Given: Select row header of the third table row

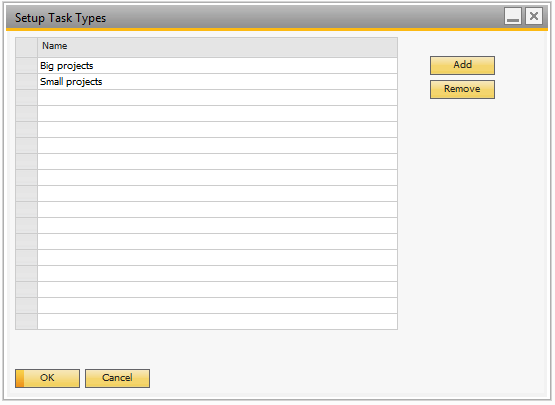Looking at the screenshot, I should pos(27,98).
